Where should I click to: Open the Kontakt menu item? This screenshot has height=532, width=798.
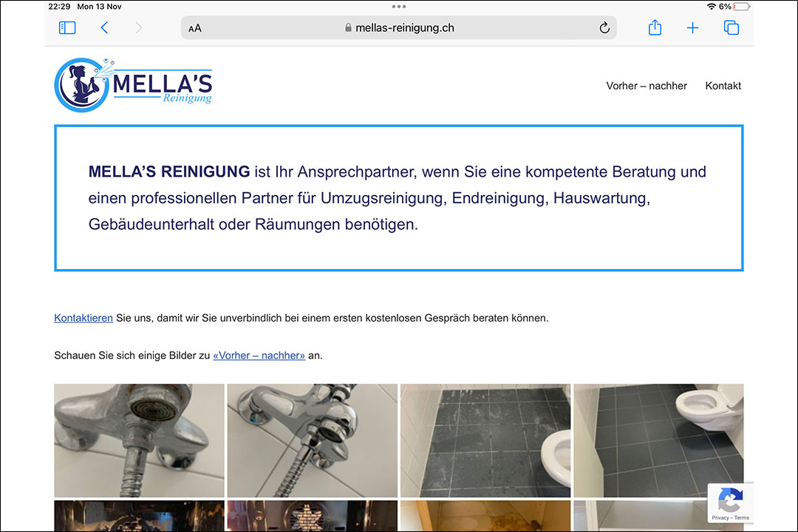tap(723, 86)
